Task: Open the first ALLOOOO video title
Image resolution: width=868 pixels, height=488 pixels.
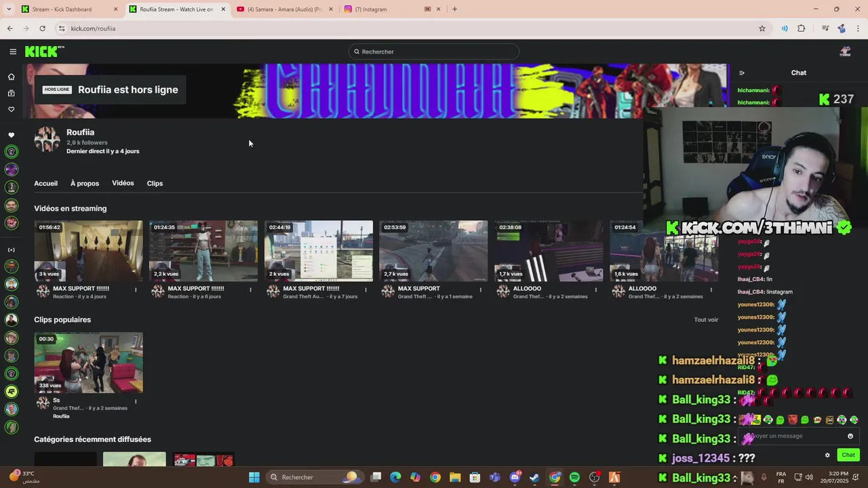Action: tap(527, 288)
